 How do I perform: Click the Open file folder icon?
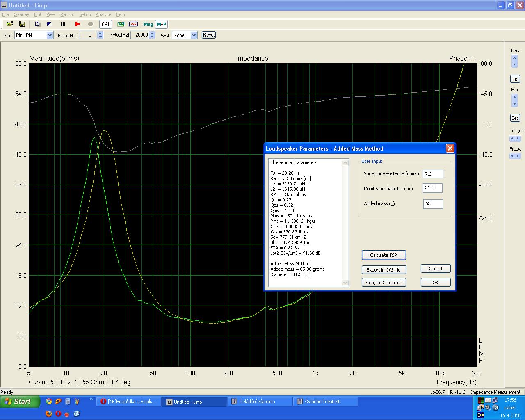click(9, 24)
